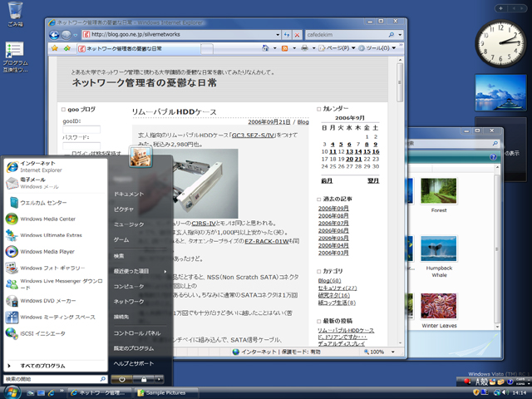
Task: Open Music (ミュージック) in Start menu
Action: click(x=129, y=224)
